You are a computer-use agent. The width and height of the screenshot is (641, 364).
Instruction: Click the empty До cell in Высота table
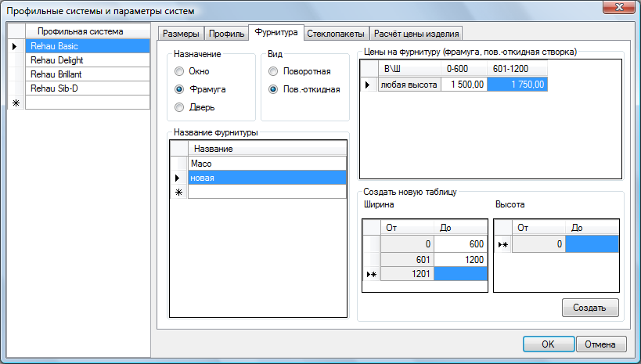(592, 245)
